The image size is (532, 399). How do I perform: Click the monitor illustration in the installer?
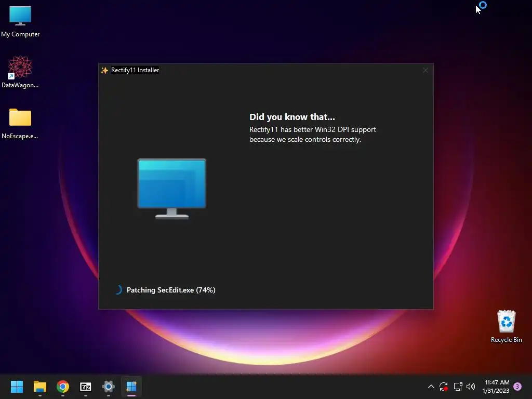coord(171,188)
